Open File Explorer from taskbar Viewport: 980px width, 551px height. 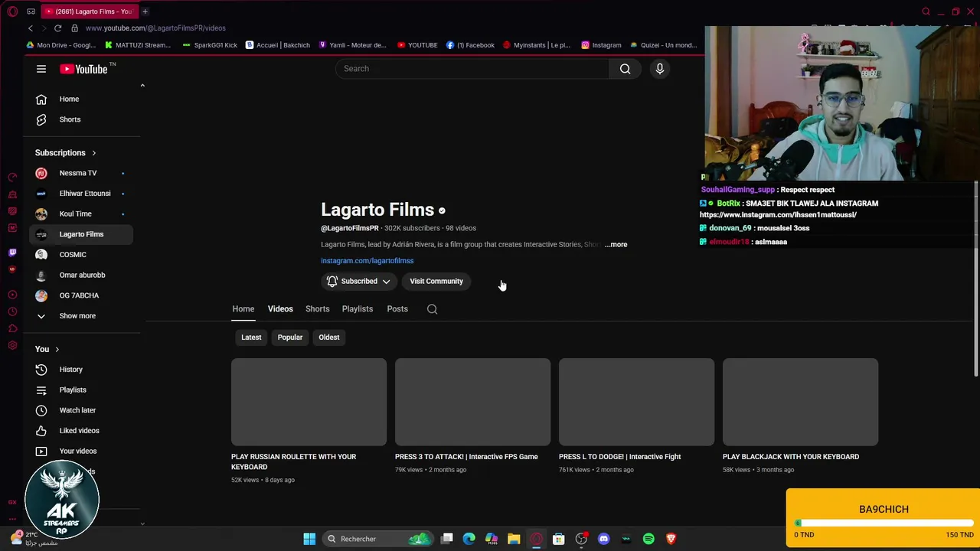pos(514,539)
